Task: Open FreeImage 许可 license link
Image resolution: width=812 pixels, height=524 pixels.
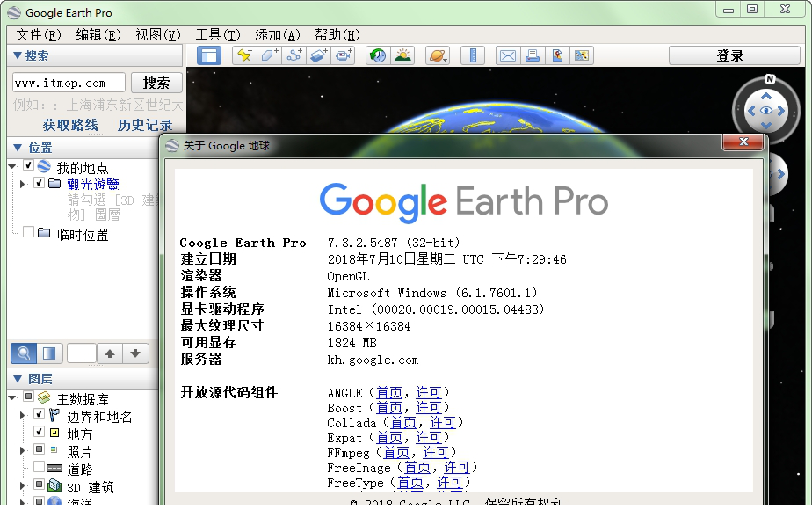Action: pos(457,468)
